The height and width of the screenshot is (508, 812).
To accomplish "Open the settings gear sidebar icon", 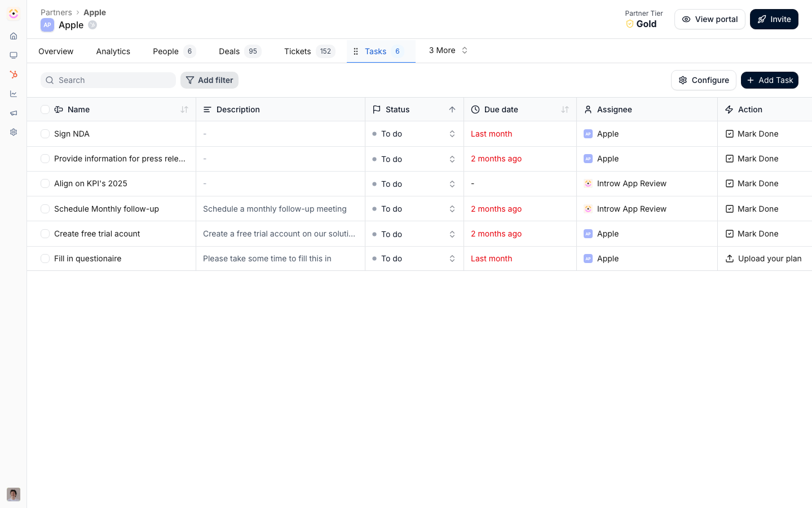I will click(14, 132).
